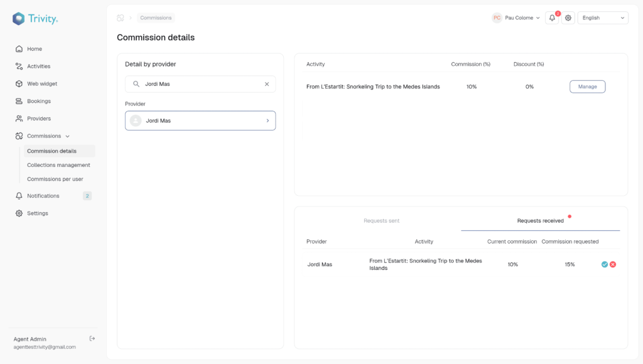This screenshot has width=643, height=364.
Task: Switch to the Requests received tab
Action: coord(541,220)
